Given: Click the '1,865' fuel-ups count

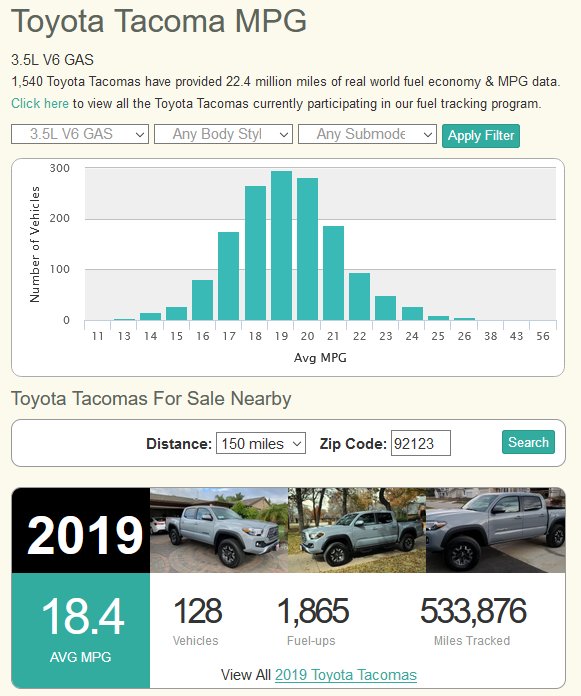Looking at the screenshot, I should [313, 611].
